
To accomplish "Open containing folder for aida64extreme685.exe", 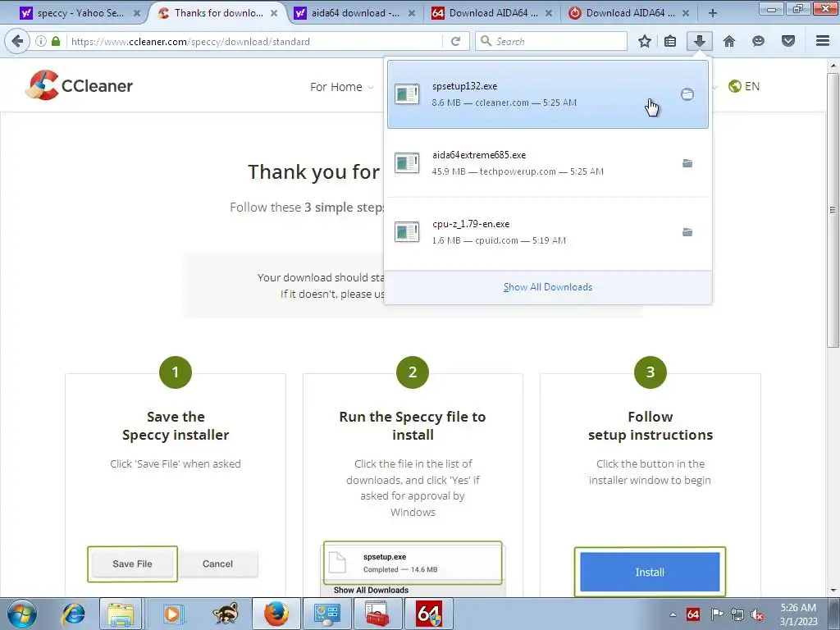I will [687, 163].
